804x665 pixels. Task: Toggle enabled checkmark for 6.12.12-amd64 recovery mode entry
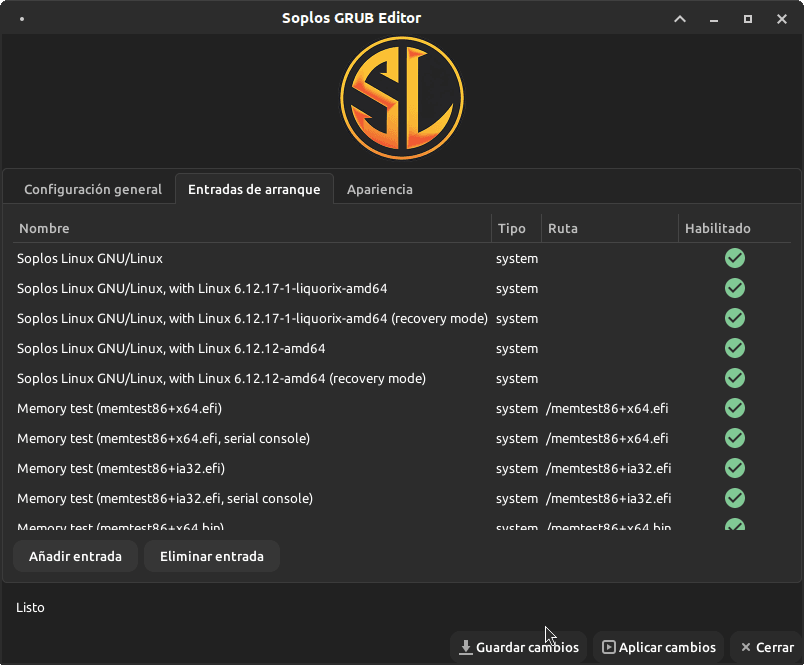point(735,378)
